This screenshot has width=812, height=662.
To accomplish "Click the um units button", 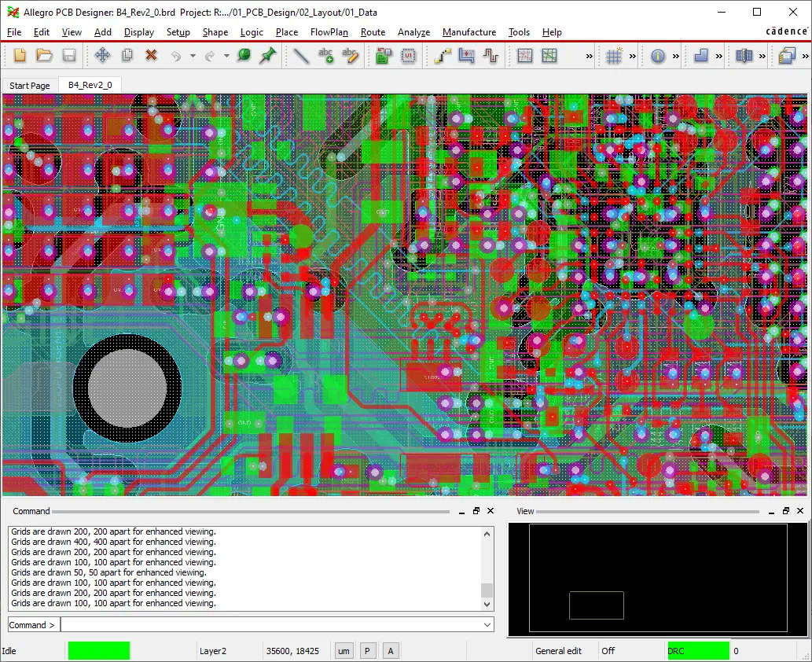I will [x=344, y=651].
